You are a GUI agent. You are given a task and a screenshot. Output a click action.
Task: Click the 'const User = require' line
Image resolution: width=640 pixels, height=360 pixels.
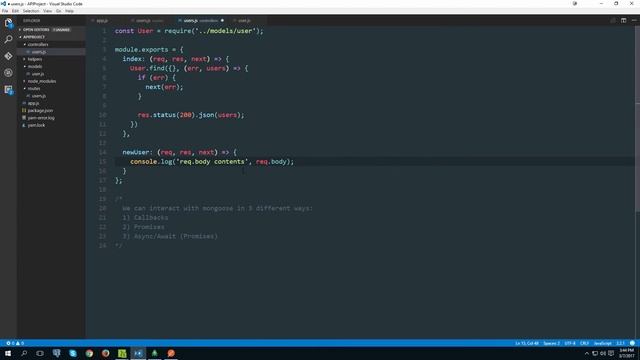189,31
